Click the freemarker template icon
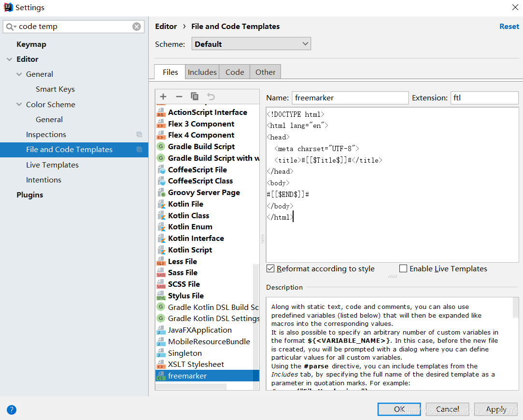Screen dimensions: 523x420 tap(161, 376)
